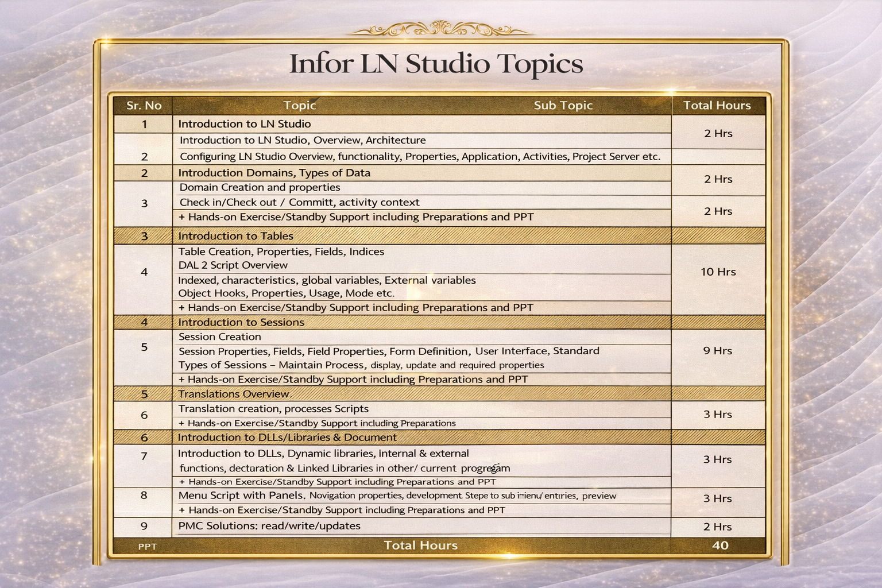The width and height of the screenshot is (882, 588).
Task: Select the Introduction to Tables topic row
Action: (x=235, y=236)
